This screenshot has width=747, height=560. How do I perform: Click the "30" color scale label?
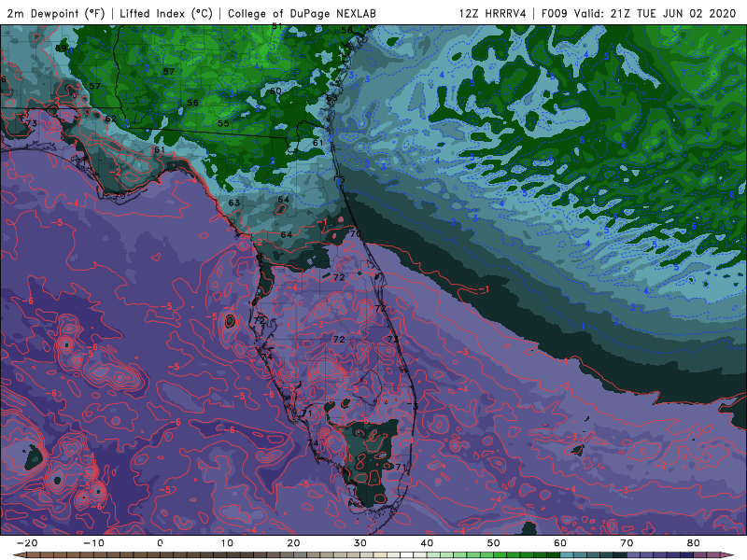point(360,543)
